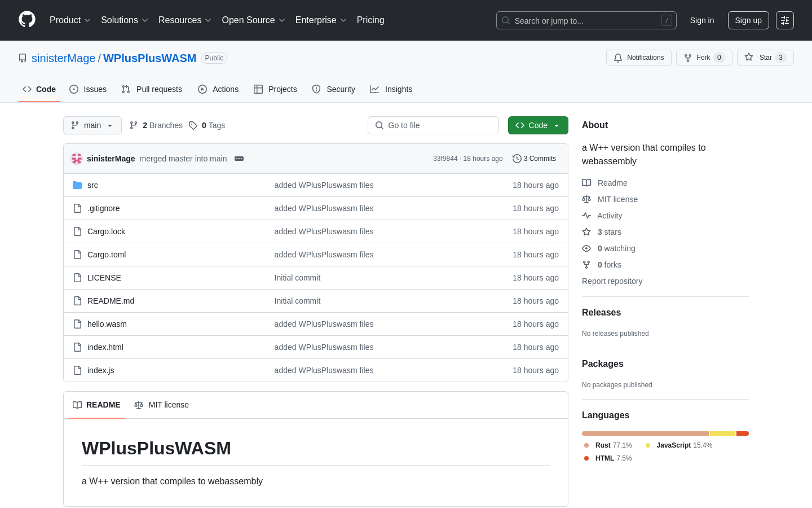Image resolution: width=812 pixels, height=508 pixels.
Task: Open the Cargo.lock file
Action: (x=106, y=231)
